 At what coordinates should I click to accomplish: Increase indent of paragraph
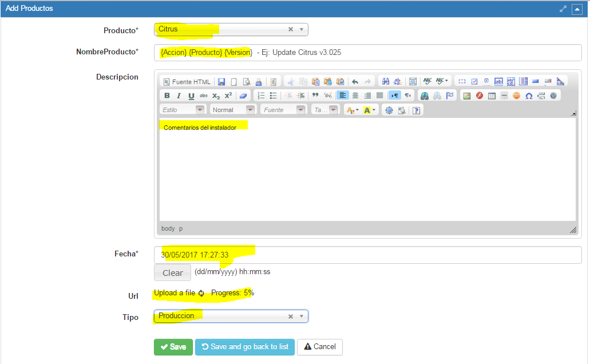(300, 96)
